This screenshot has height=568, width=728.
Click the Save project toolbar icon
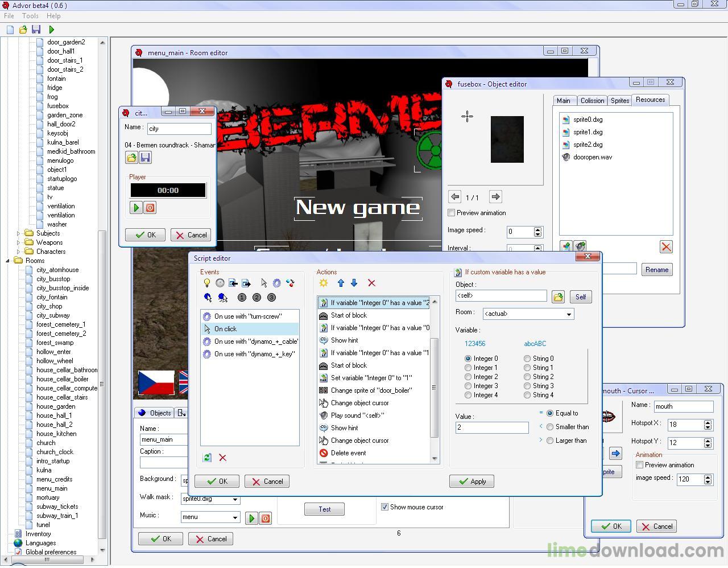coord(36,30)
